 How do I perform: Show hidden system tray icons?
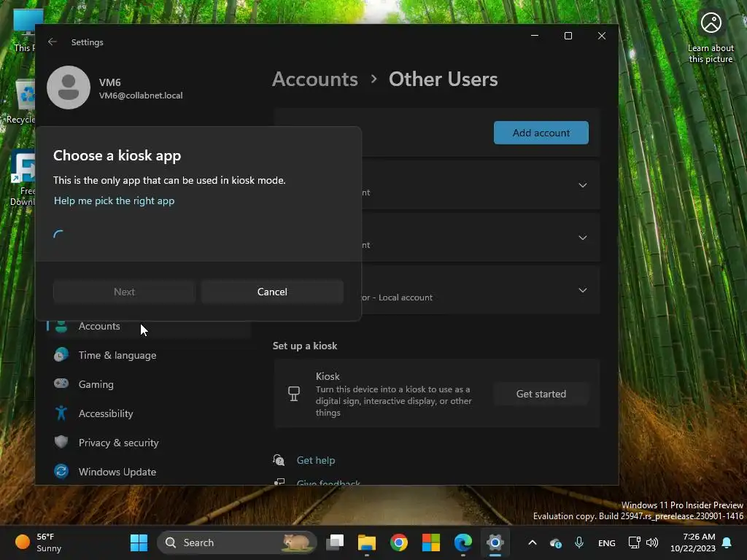533,542
